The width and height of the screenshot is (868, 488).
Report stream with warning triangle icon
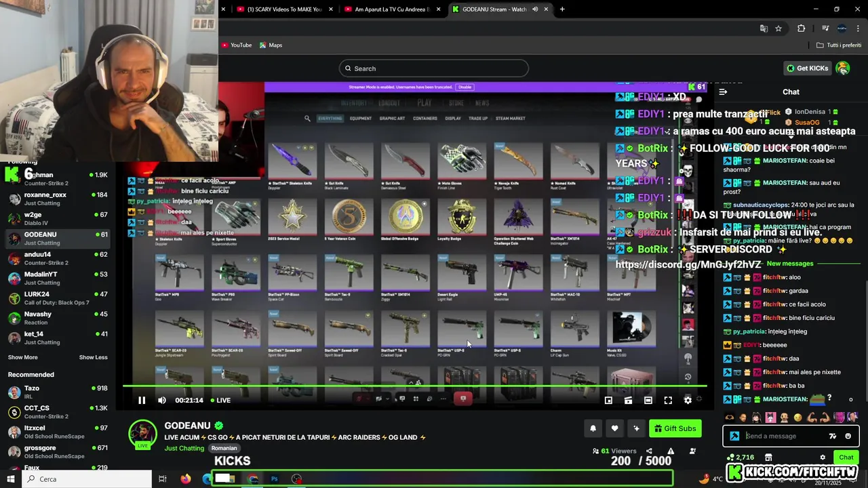671,451
